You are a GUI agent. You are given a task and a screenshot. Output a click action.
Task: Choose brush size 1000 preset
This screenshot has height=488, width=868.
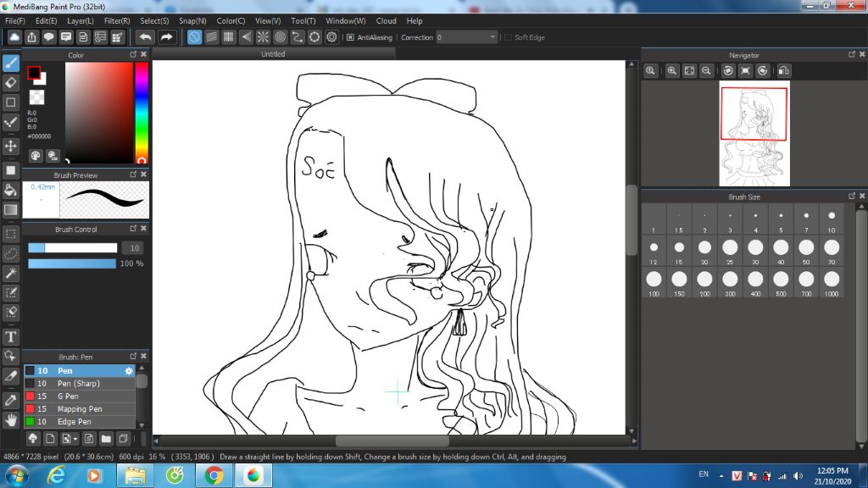coord(832,283)
